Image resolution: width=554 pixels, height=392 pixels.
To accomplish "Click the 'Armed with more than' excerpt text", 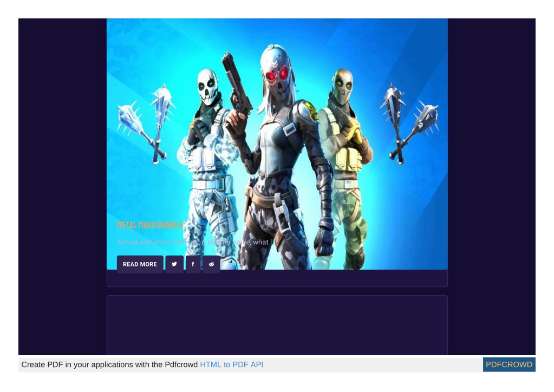I will [194, 242].
